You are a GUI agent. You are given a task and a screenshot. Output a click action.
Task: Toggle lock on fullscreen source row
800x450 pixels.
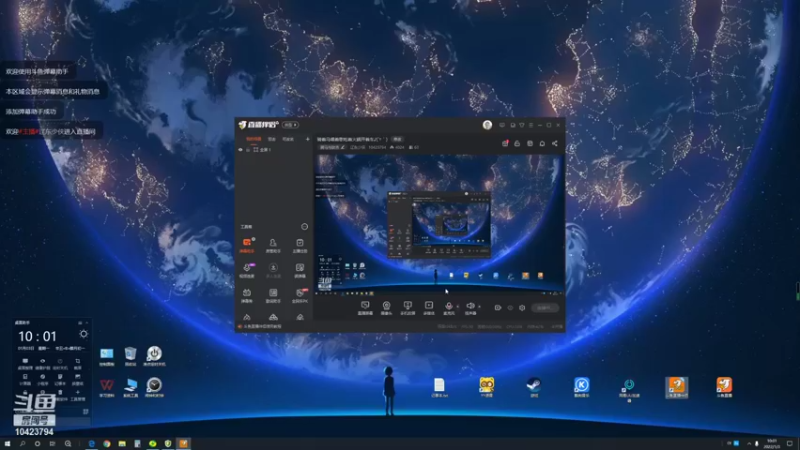248,150
